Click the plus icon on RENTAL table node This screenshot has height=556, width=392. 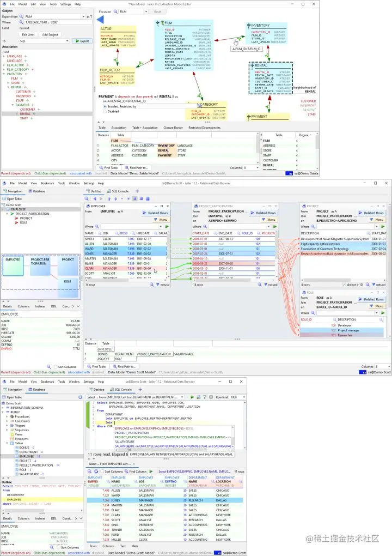point(252,65)
